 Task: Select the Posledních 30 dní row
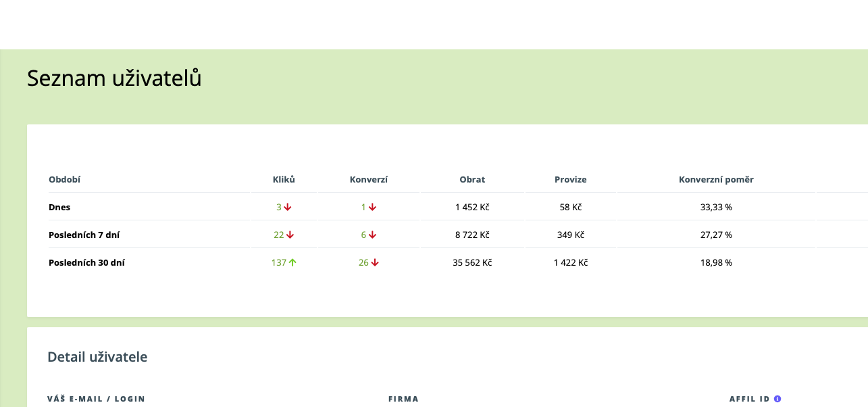coord(446,262)
